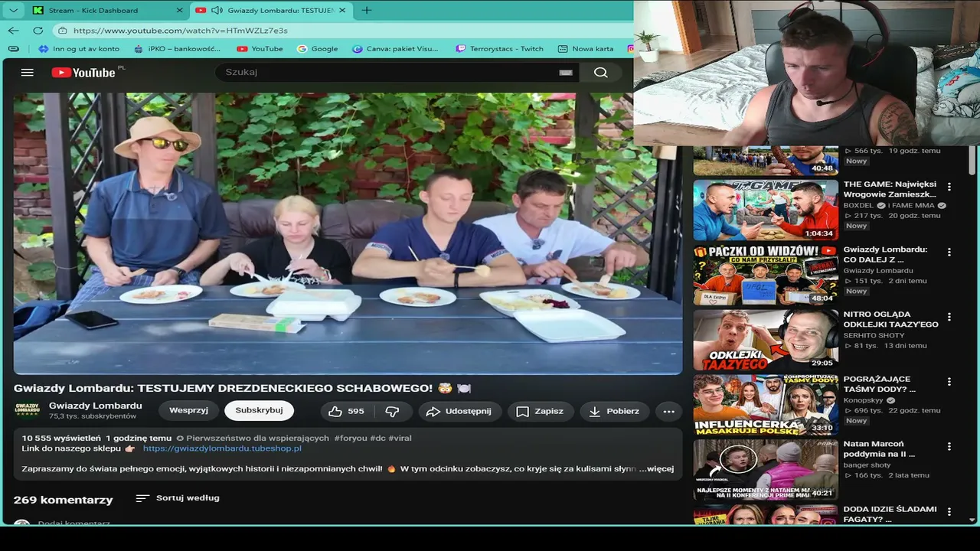Click banger shoty channel name
Screen dimensions: 980x551
tap(867, 465)
